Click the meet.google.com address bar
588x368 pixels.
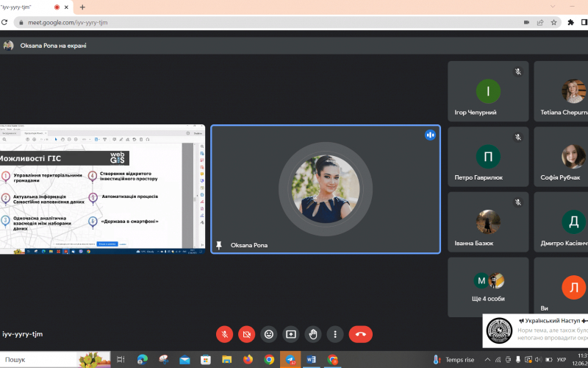257,22
